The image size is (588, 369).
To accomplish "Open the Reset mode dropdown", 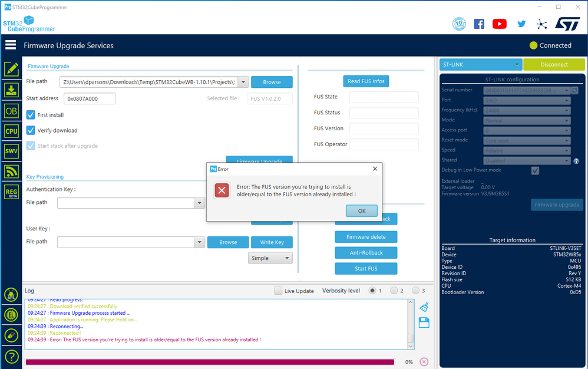I will [x=527, y=141].
